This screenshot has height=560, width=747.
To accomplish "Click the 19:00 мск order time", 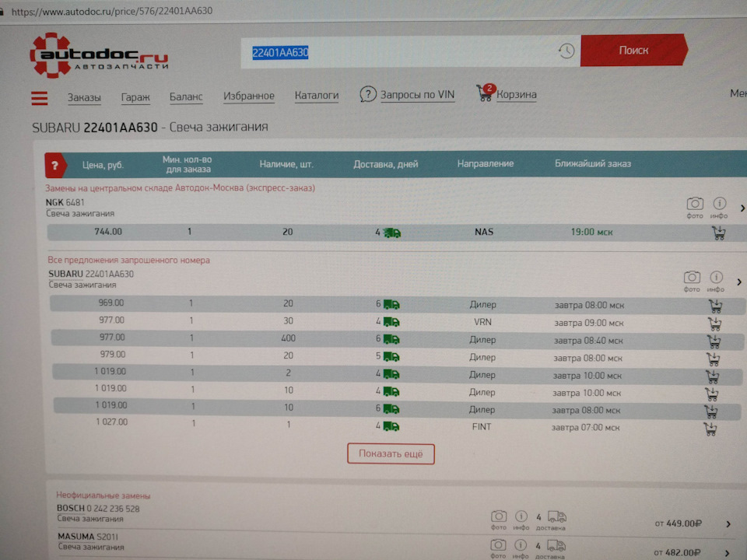I will click(x=591, y=233).
